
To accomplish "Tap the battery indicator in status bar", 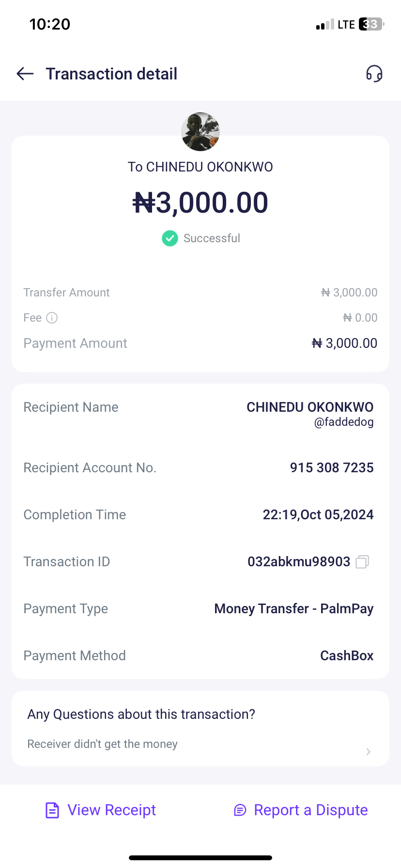I will pos(371,24).
